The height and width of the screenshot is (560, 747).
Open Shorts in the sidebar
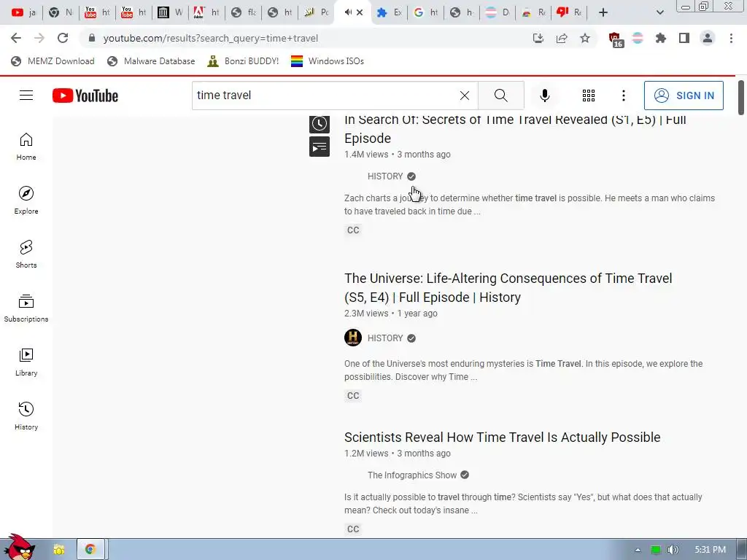(x=26, y=254)
